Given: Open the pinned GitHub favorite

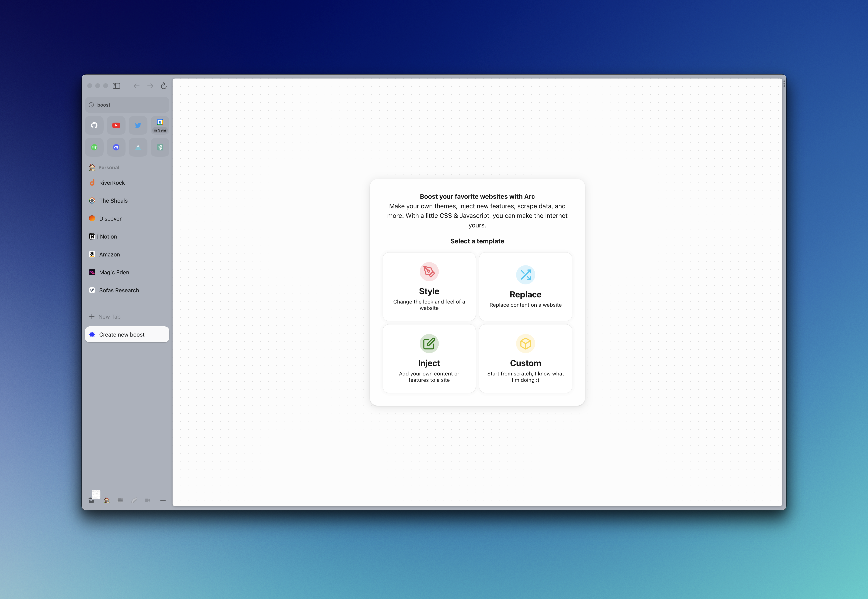Looking at the screenshot, I should coord(94,125).
